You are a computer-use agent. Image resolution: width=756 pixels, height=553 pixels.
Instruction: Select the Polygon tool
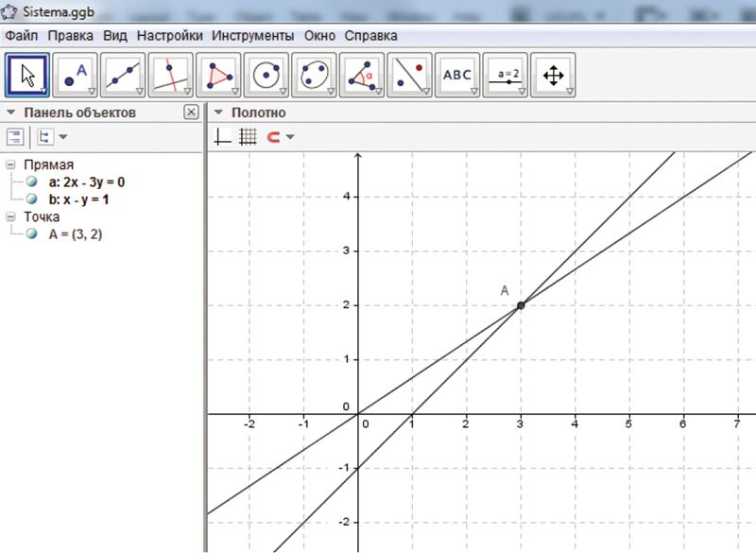pos(218,76)
